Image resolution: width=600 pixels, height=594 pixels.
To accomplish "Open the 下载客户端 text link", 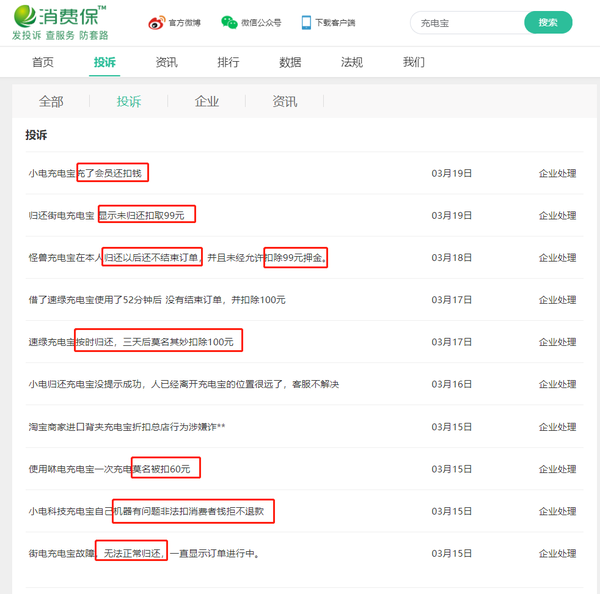I will (x=335, y=23).
